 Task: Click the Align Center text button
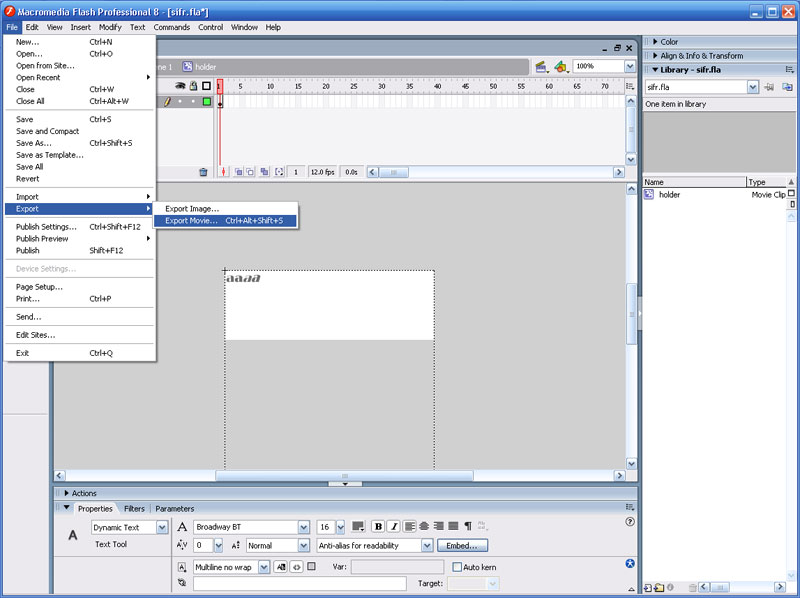[423, 526]
